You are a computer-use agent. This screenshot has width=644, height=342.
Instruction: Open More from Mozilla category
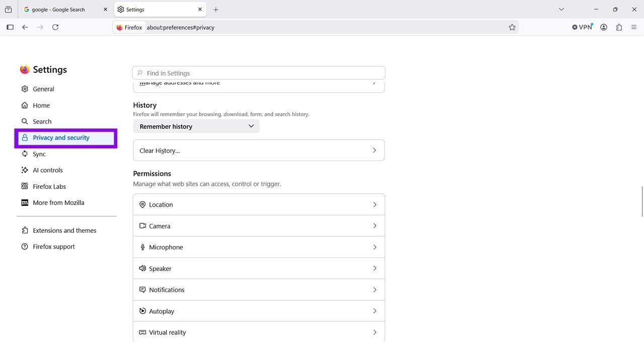(65, 203)
